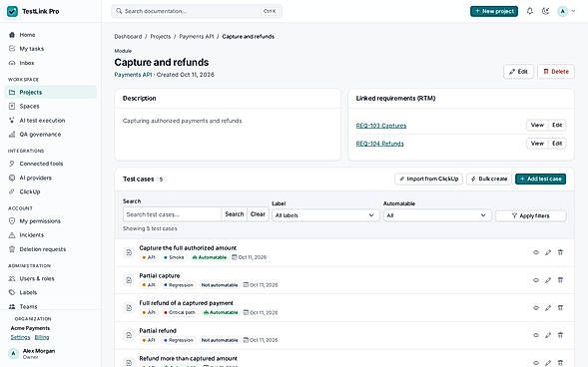588x367 pixels.
Task: Open Users & roles in sidebar
Action: [50, 278]
